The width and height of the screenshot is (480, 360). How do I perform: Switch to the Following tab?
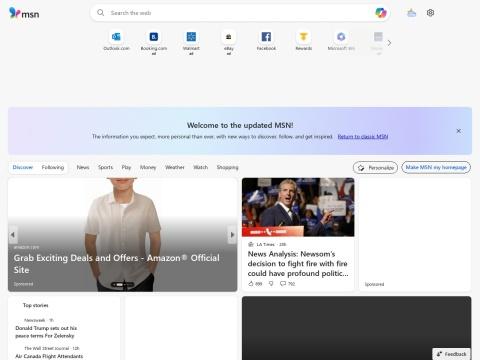[53, 167]
